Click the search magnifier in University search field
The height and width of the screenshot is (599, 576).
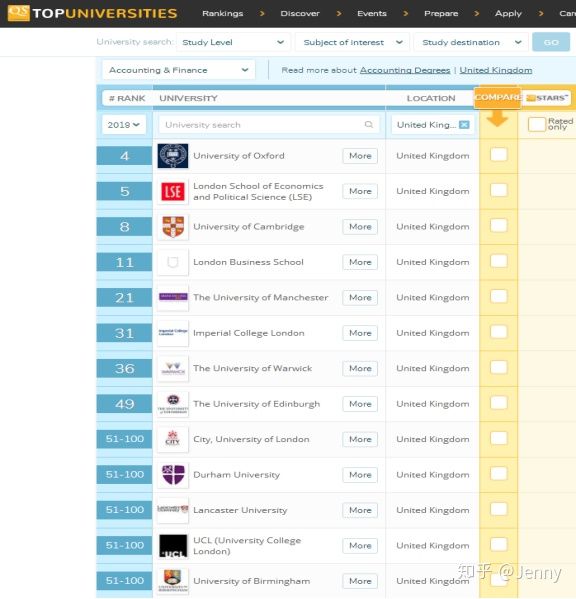tap(369, 125)
